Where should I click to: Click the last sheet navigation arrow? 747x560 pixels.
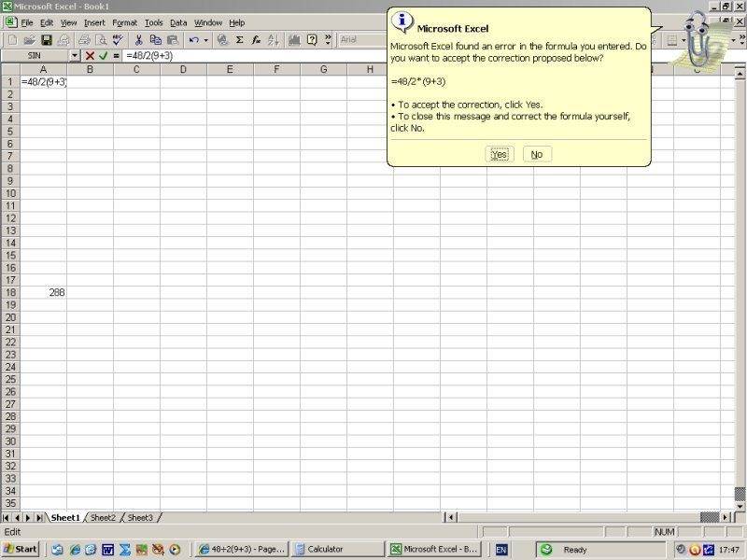39,518
